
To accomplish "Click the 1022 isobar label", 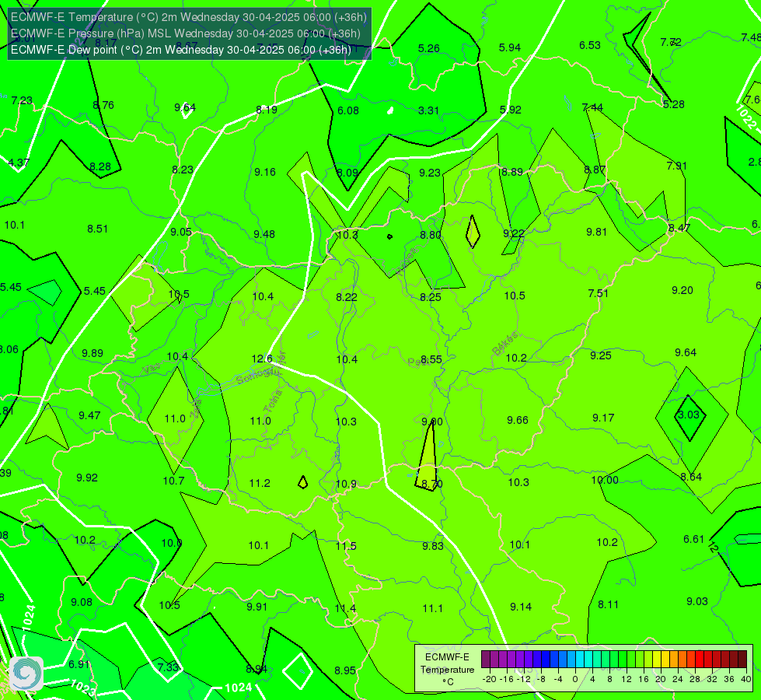I will coord(745,117).
